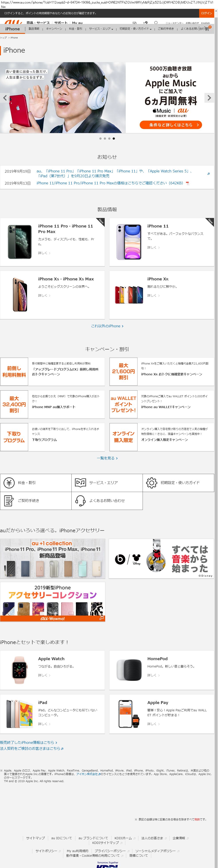
Task: Click the iPhone 11 Pro phone image
Action: [x=19, y=242]
